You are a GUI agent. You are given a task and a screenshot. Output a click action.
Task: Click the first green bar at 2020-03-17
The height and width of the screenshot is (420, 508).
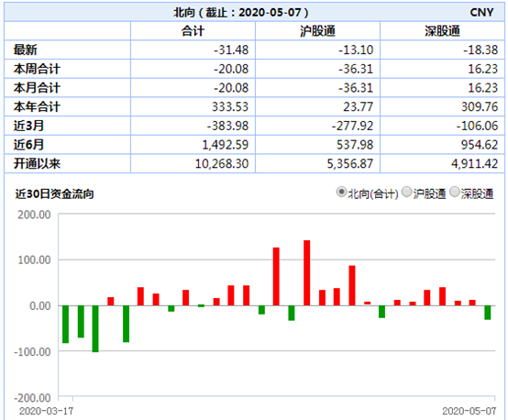65,324
